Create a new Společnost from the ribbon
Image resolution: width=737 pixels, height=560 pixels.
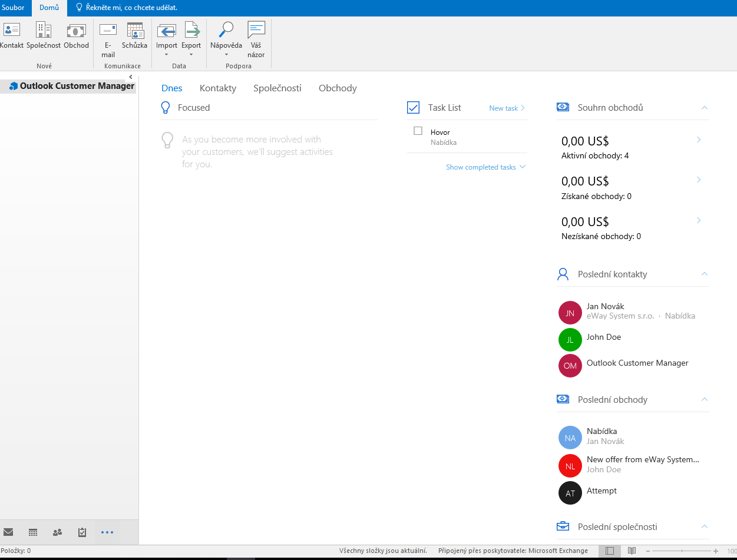(44, 36)
